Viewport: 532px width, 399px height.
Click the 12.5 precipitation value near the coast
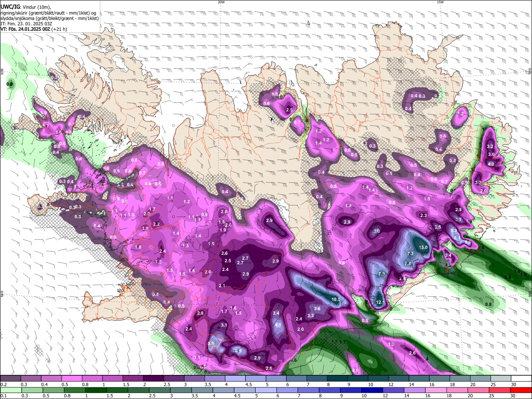[x=380, y=302]
